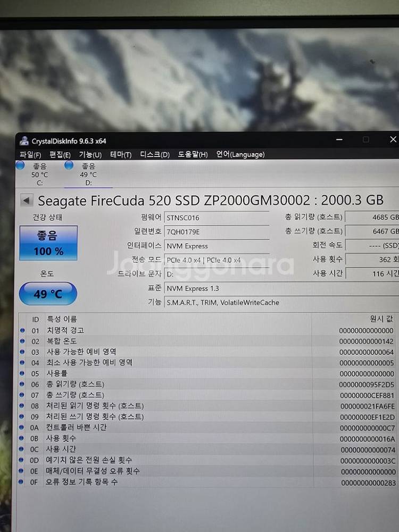Click the power on hours value 116
This screenshot has height=532, width=399.
pyautogui.click(x=372, y=273)
